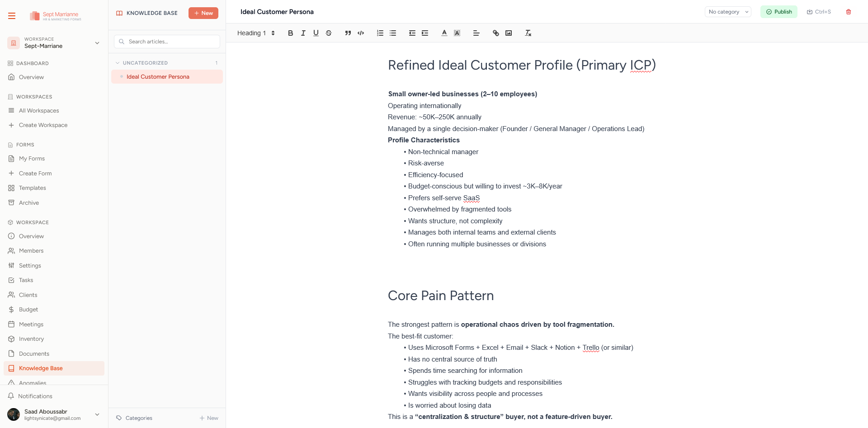Image resolution: width=868 pixels, height=428 pixels.
Task: Toggle bold formatting
Action: (290, 33)
